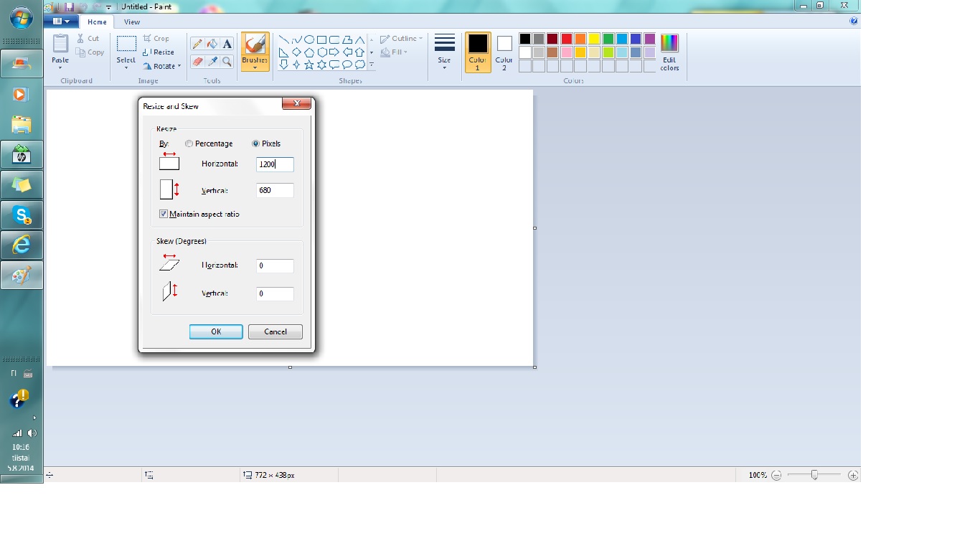Viewport: 980px width, 551px height.
Task: Select the Text tool
Action: pos(227,44)
